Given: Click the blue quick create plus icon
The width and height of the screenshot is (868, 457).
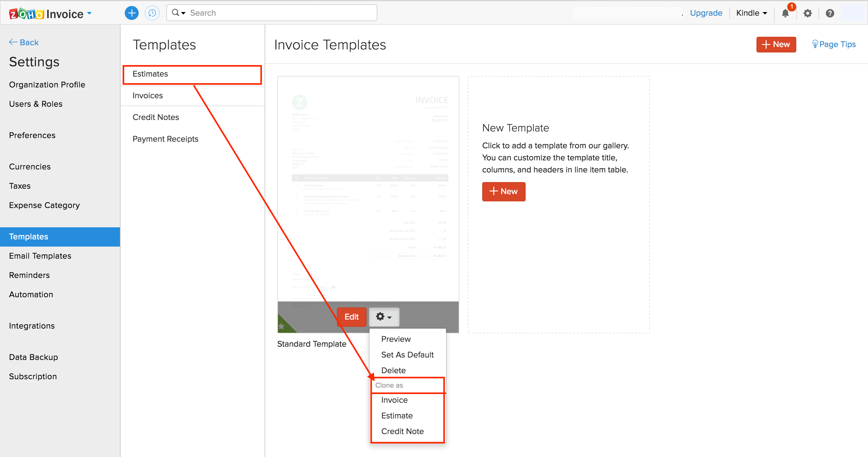Looking at the screenshot, I should point(131,13).
